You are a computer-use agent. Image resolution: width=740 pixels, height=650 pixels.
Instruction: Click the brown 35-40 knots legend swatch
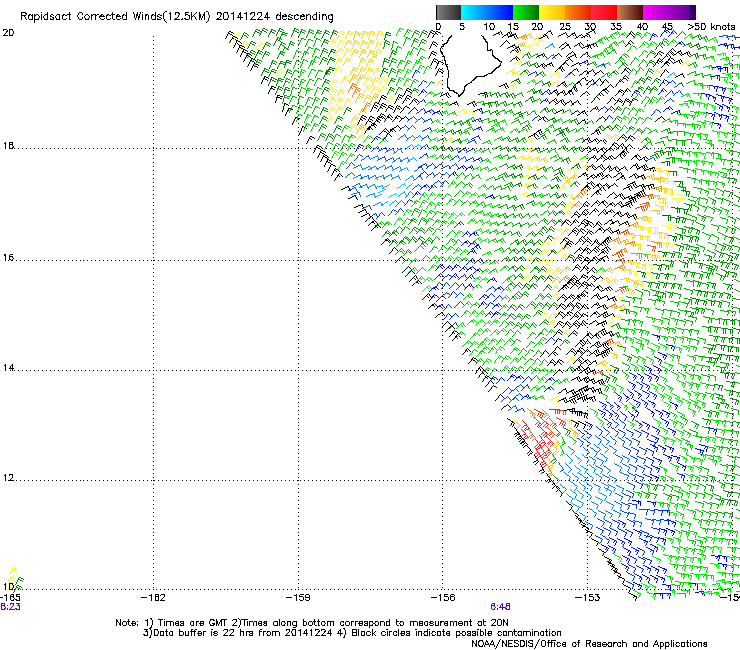tap(630, 12)
